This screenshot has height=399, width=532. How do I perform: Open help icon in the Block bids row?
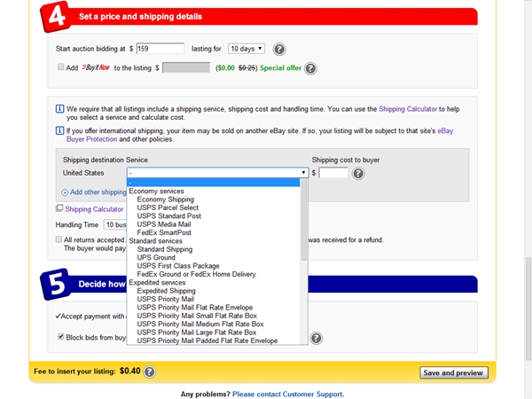317,339
